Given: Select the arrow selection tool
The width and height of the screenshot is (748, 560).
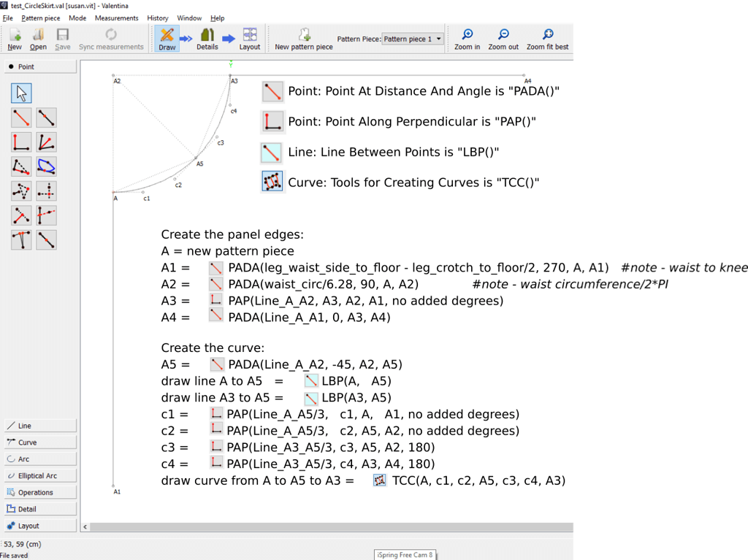Looking at the screenshot, I should 21,93.
